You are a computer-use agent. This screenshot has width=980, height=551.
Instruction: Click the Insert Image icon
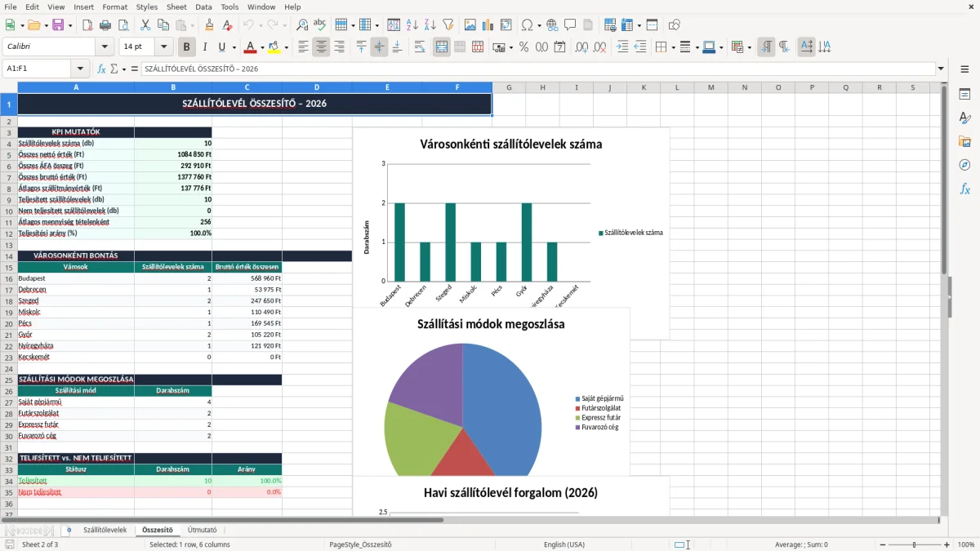(470, 25)
